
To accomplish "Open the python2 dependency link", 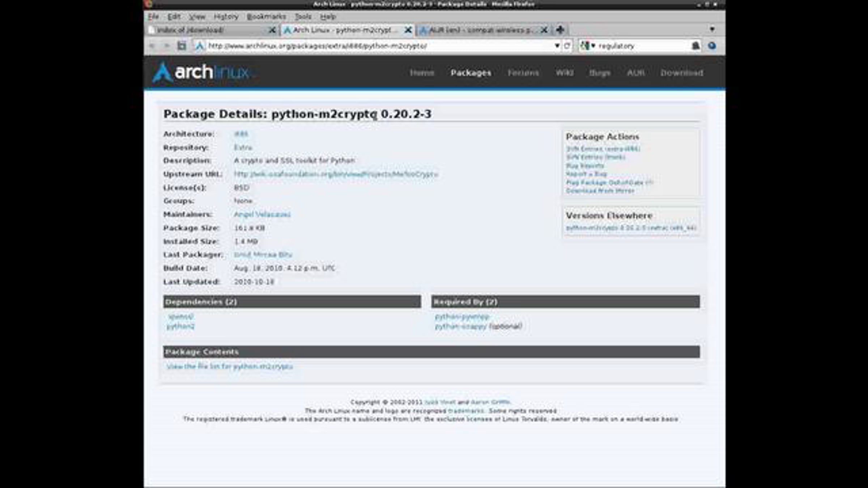I will coord(180,326).
